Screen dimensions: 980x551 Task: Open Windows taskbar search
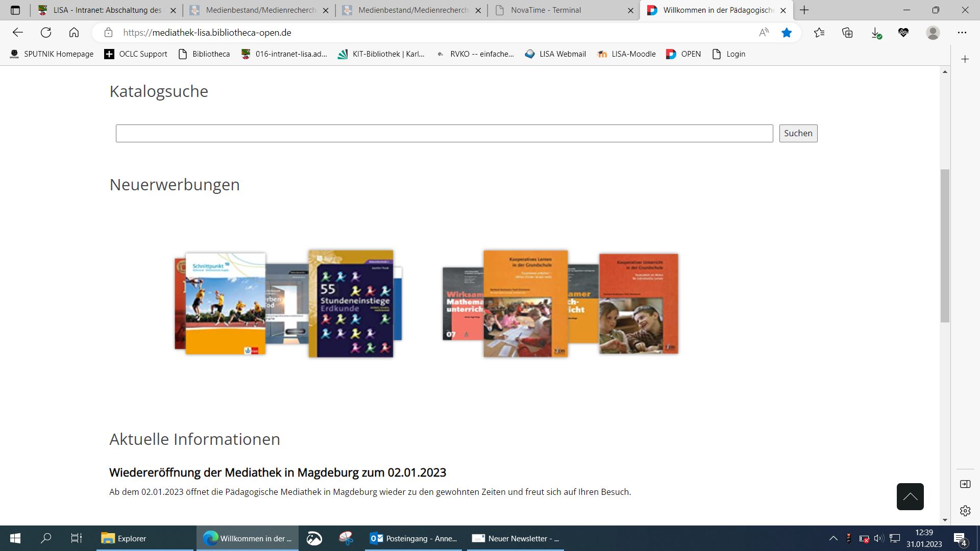point(46,538)
